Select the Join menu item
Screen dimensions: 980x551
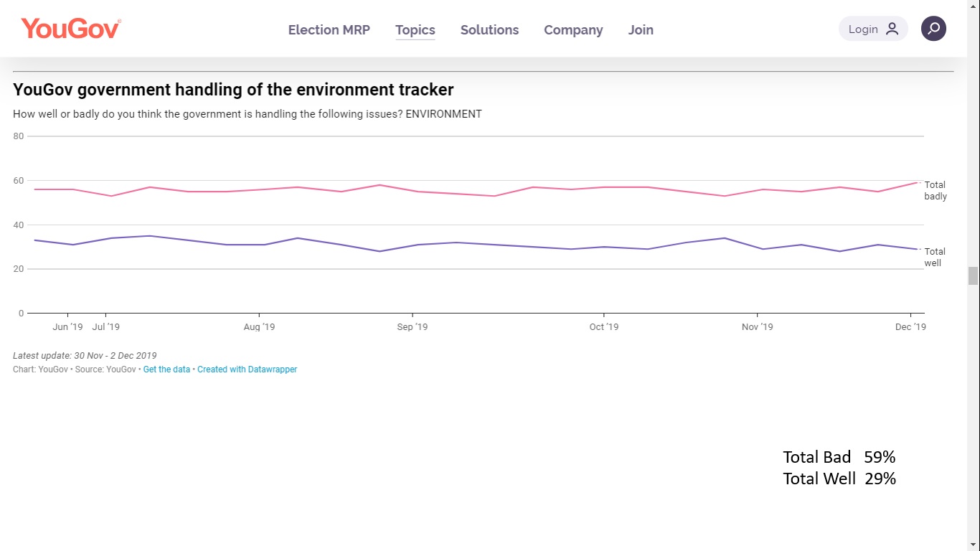pyautogui.click(x=641, y=29)
